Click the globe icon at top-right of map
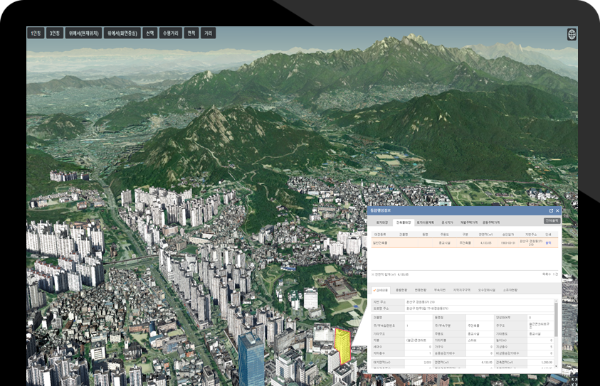Screen dimensions: 600x386 [x=572, y=34]
